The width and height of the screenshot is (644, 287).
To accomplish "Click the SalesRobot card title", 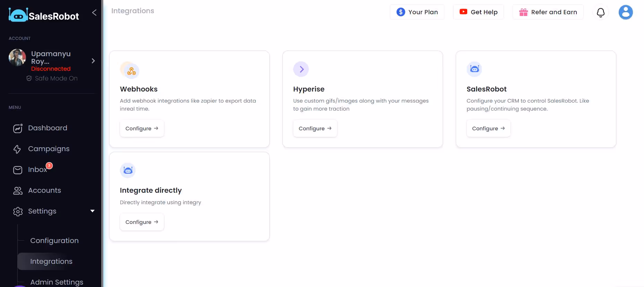I will pyautogui.click(x=487, y=89).
